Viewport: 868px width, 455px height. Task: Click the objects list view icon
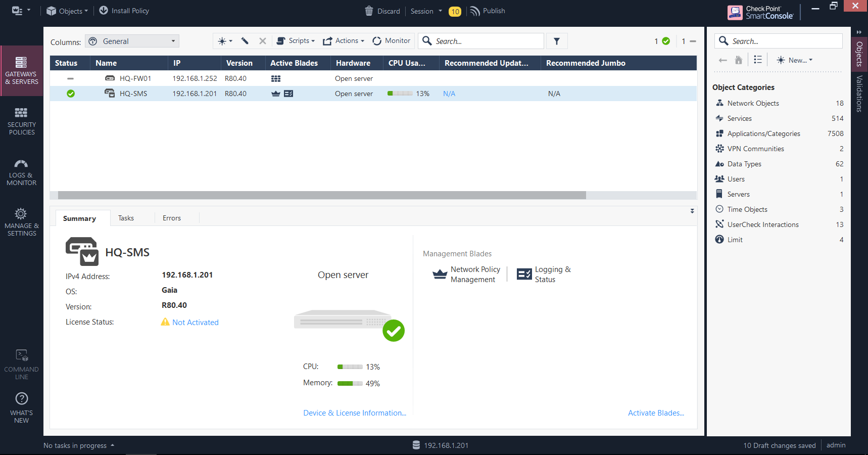coord(758,60)
